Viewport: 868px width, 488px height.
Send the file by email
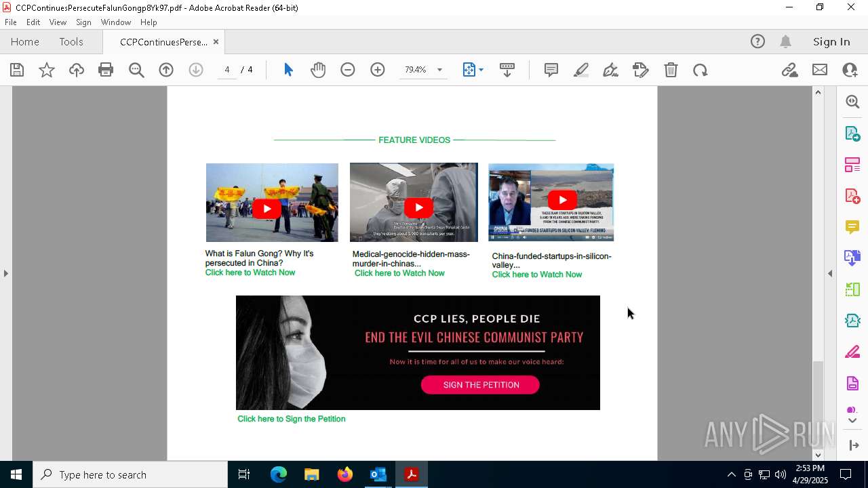[820, 70]
